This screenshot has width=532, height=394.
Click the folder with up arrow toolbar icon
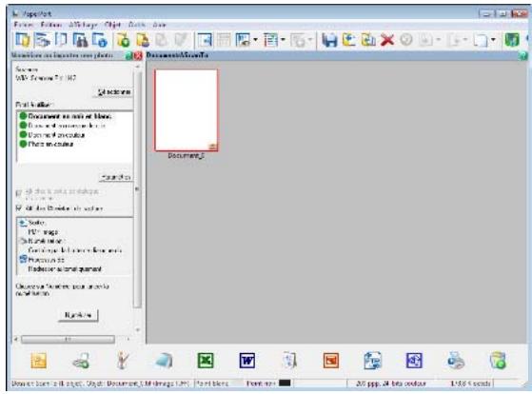coord(348,40)
